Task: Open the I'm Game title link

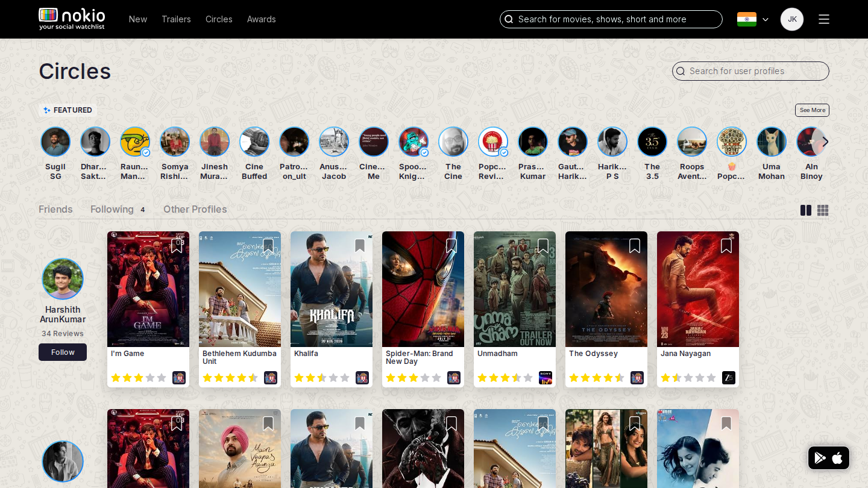Action: click(x=128, y=354)
